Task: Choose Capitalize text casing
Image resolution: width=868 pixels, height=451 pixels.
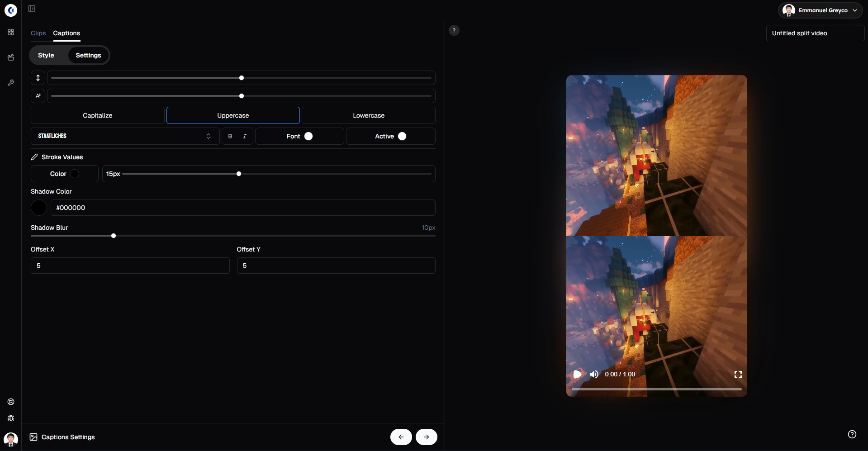Action: pos(98,115)
